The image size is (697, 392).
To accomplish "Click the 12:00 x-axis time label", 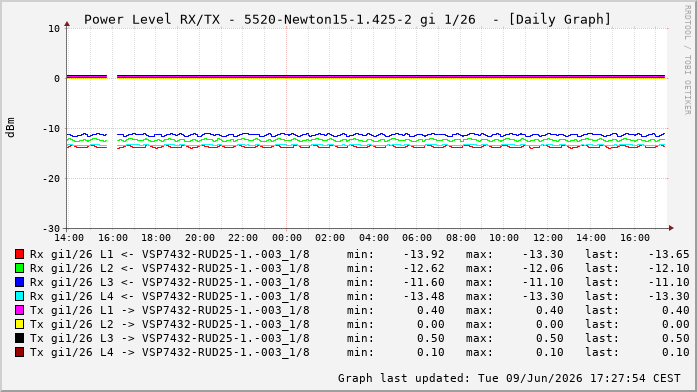I will 548,238.
